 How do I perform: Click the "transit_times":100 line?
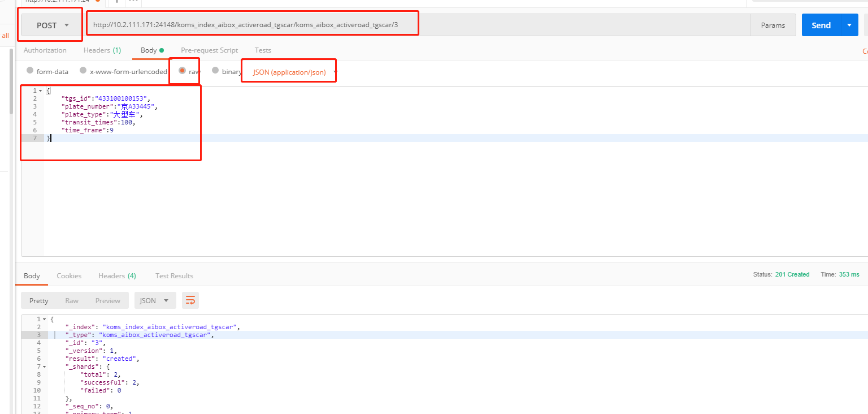click(98, 122)
